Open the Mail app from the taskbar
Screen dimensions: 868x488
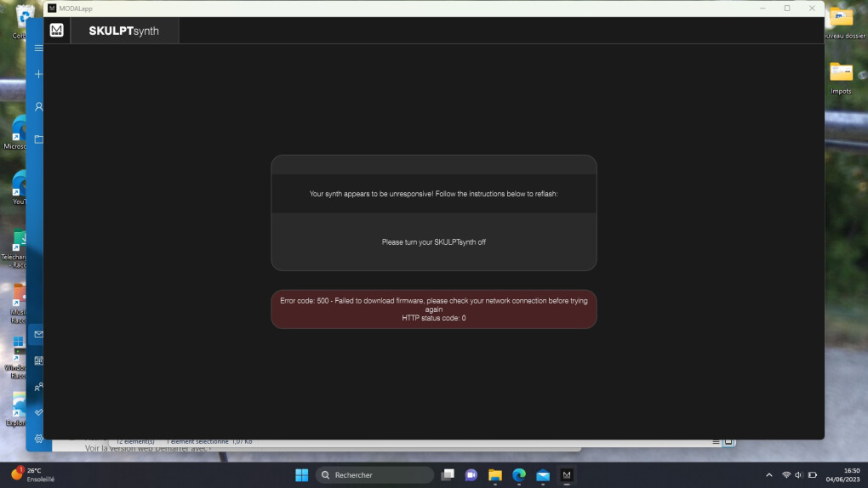tap(543, 474)
